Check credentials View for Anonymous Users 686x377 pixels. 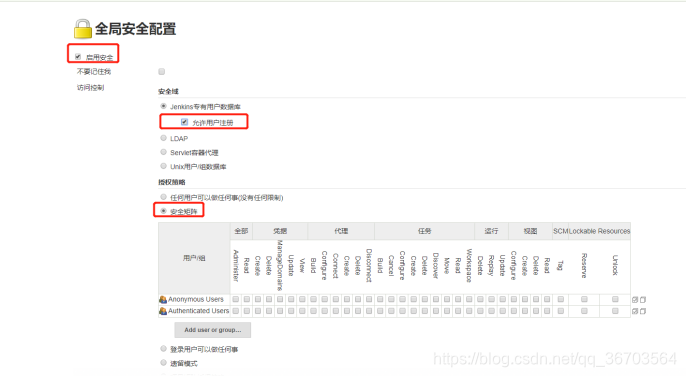click(x=302, y=300)
